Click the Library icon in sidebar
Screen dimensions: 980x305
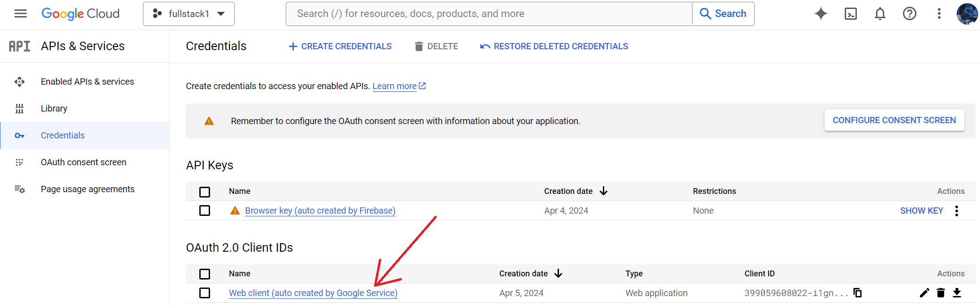[19, 108]
